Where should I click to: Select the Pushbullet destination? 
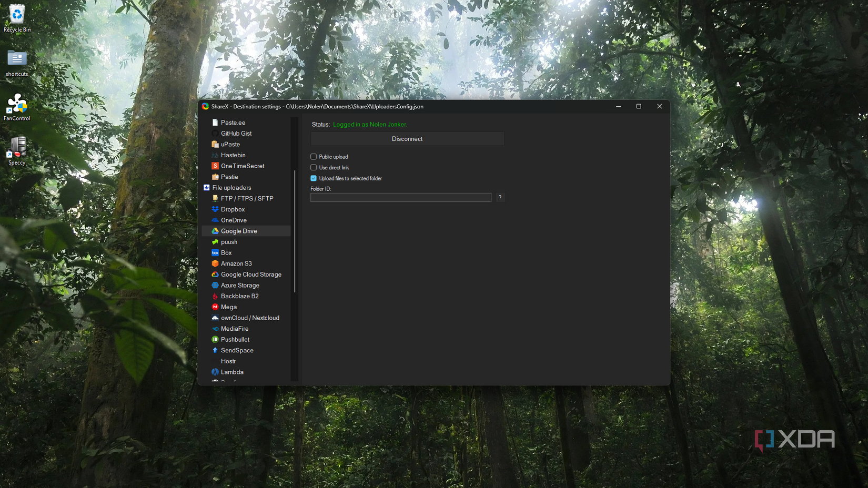click(x=235, y=339)
